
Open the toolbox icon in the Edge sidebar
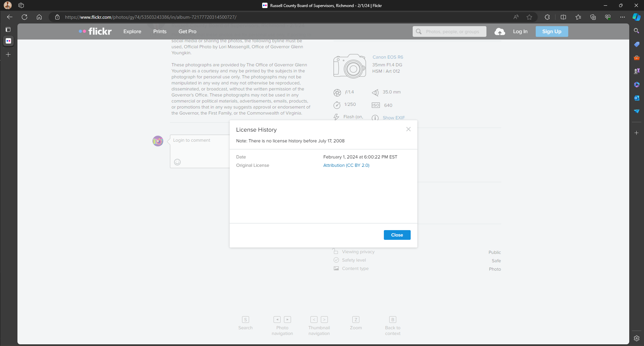(x=637, y=58)
